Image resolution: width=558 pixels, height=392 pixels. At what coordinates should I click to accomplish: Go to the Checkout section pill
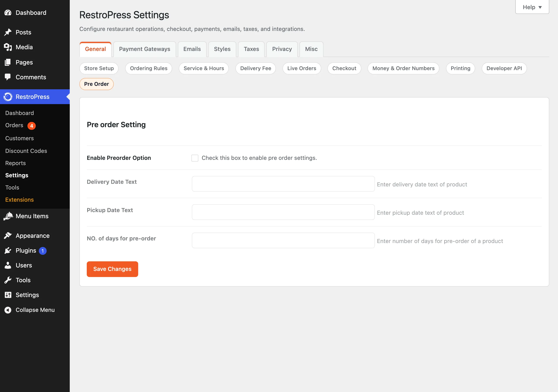click(344, 68)
